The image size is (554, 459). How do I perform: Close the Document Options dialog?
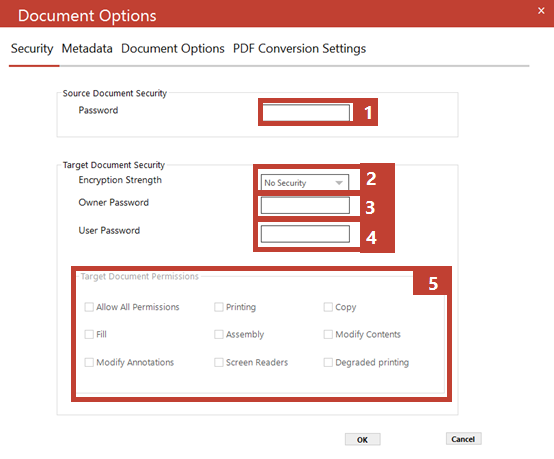pos(541,11)
